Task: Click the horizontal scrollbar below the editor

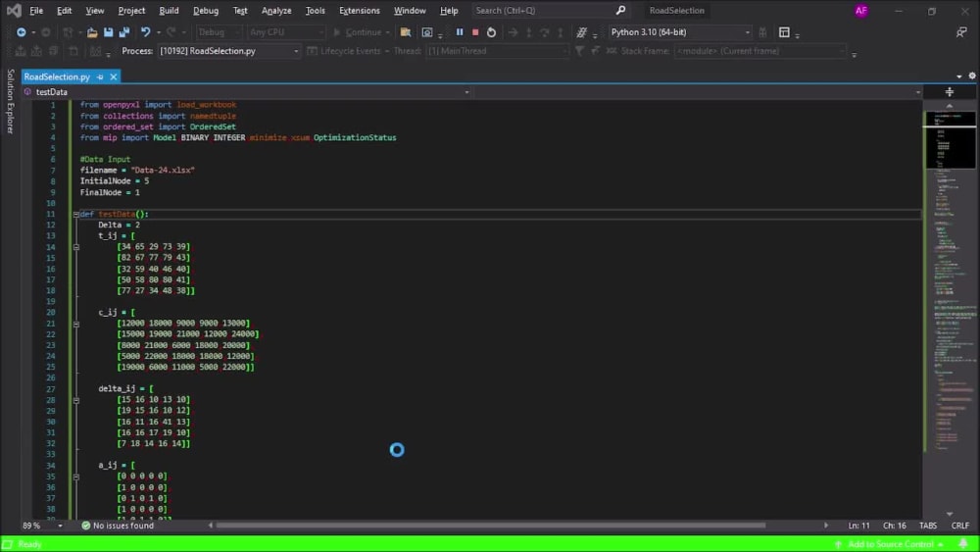Action: point(491,526)
